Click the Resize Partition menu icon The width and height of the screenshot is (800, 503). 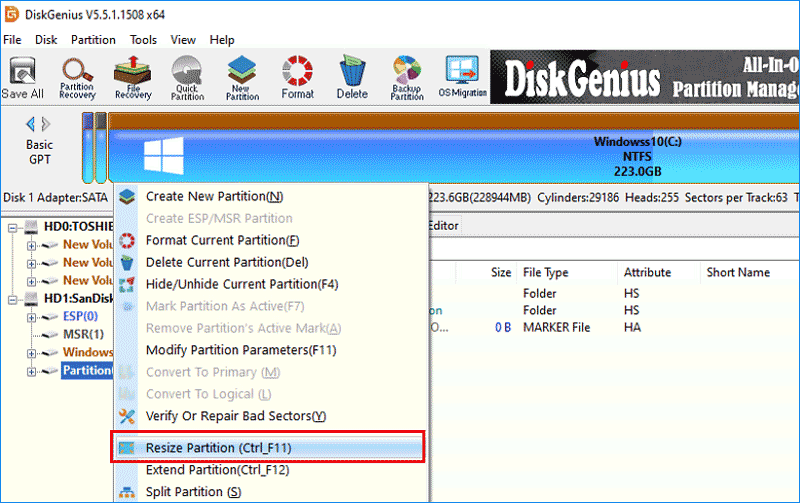pyautogui.click(x=127, y=448)
